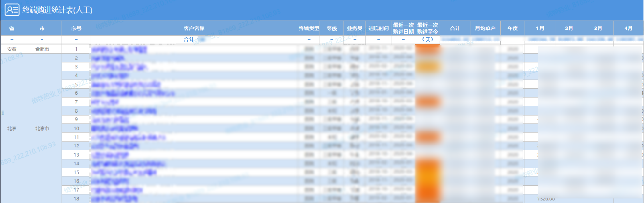644x203 pixels.
Task: Click the 终端购进统计表(人工) title text
Action: pos(57,10)
